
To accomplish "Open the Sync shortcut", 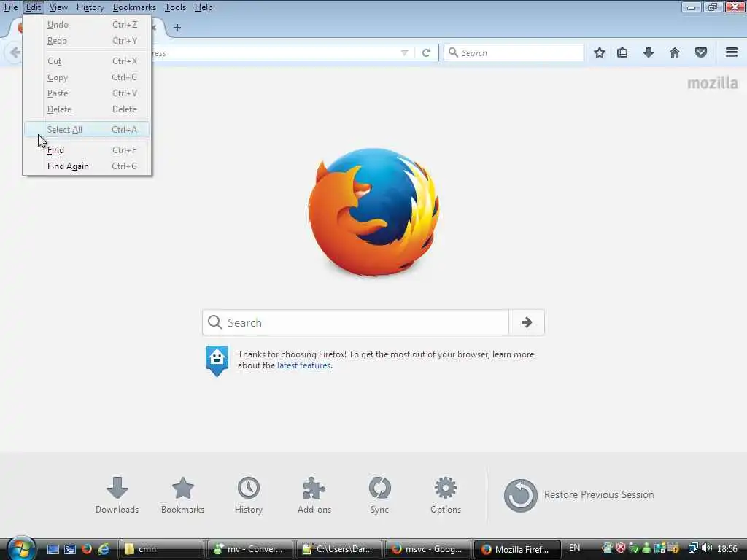I will tap(379, 495).
